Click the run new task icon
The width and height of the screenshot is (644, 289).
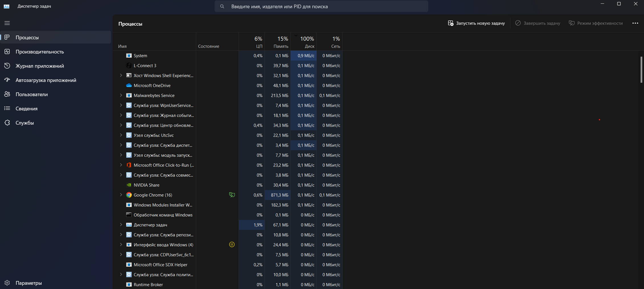[x=450, y=23]
